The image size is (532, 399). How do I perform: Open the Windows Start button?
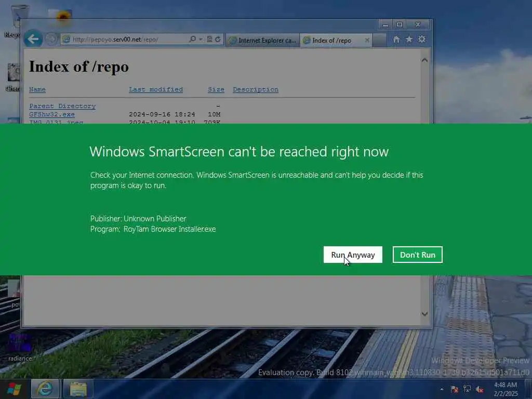(14, 389)
